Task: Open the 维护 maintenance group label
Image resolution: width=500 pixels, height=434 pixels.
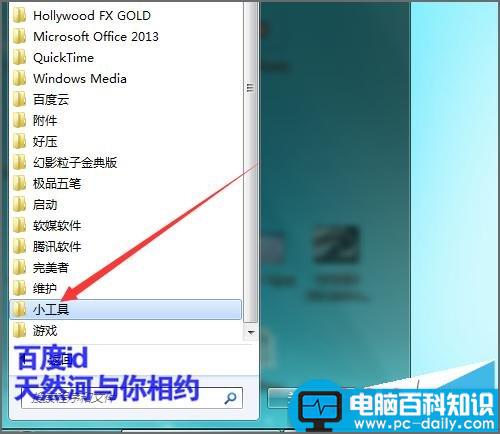Action: coord(45,289)
